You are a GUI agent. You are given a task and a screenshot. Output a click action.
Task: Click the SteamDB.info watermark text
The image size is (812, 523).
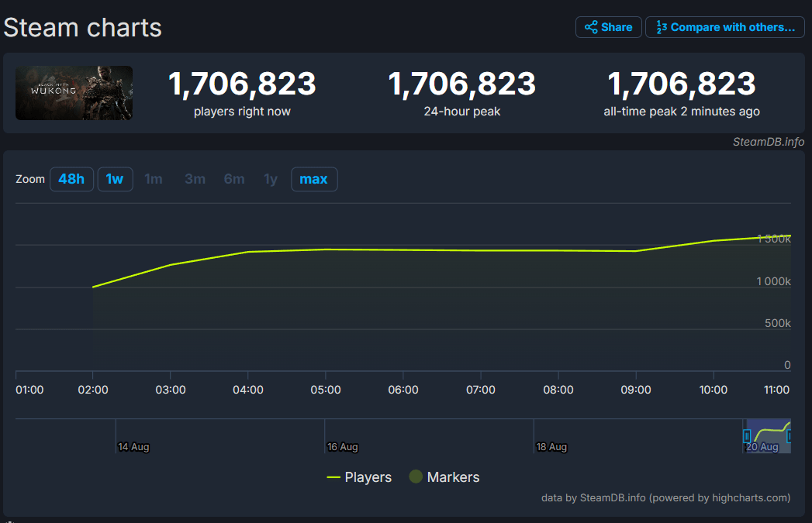769,142
